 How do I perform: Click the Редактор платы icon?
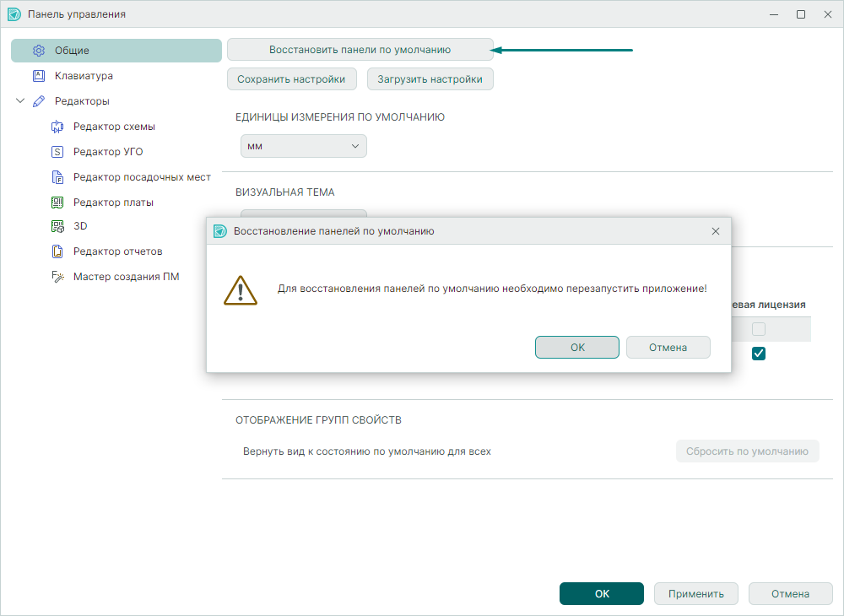tap(57, 203)
